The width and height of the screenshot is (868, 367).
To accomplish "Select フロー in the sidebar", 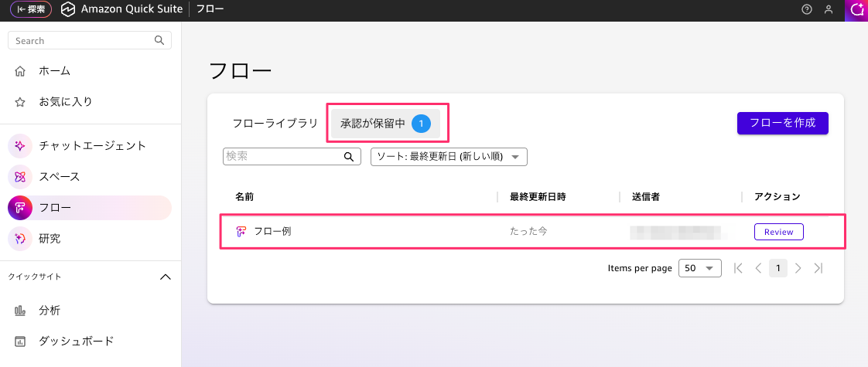I will (90, 208).
